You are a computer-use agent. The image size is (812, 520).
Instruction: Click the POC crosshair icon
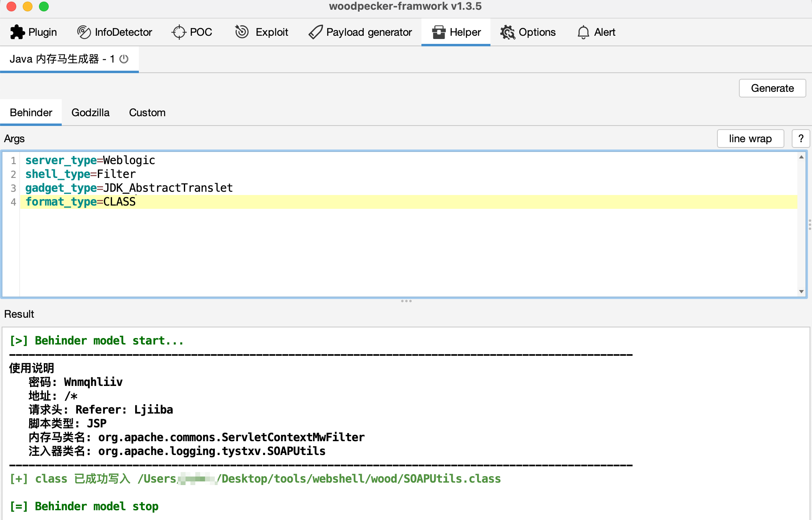(179, 32)
